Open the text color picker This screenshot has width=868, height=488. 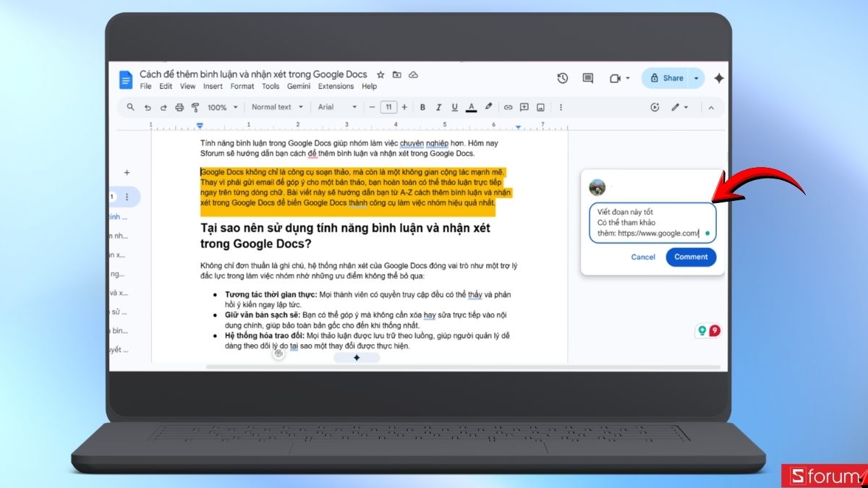pyautogui.click(x=472, y=107)
